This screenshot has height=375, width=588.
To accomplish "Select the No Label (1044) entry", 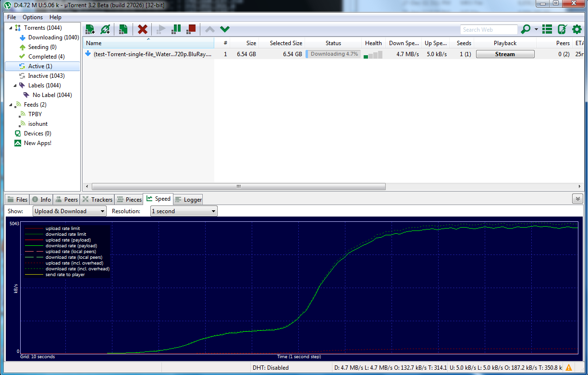I will tap(48, 95).
